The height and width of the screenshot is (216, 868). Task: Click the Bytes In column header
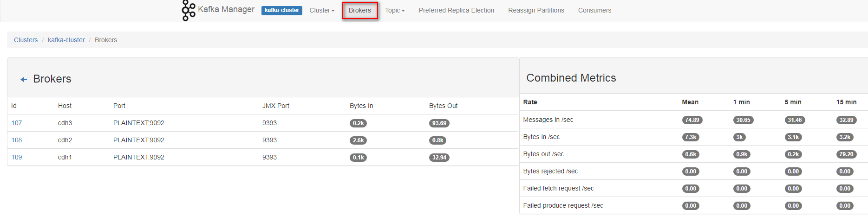pos(361,106)
